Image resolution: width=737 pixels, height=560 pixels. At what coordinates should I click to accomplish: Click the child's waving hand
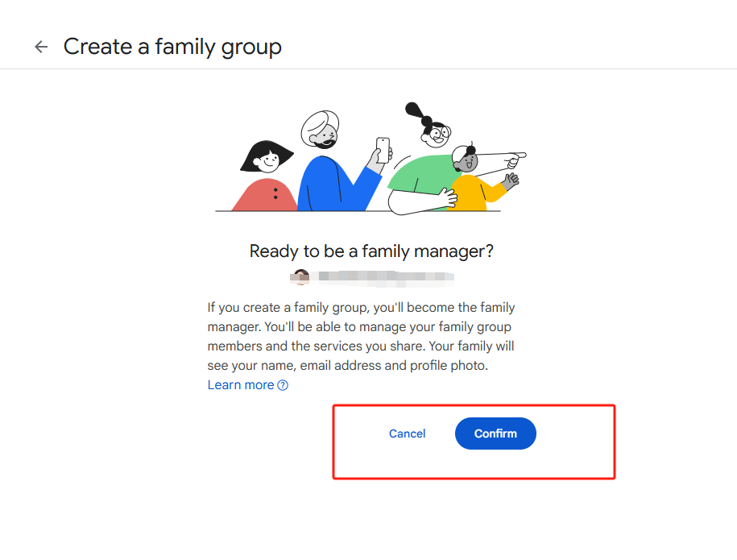click(x=511, y=181)
